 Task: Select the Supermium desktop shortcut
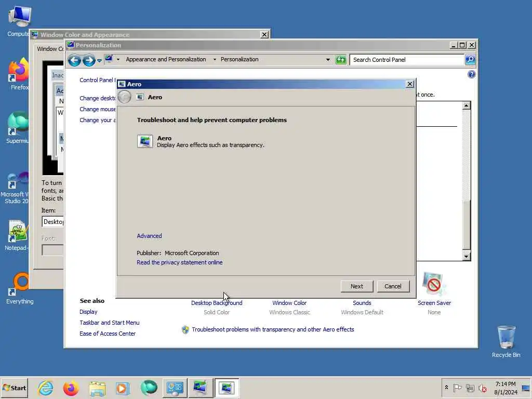[x=18, y=128]
